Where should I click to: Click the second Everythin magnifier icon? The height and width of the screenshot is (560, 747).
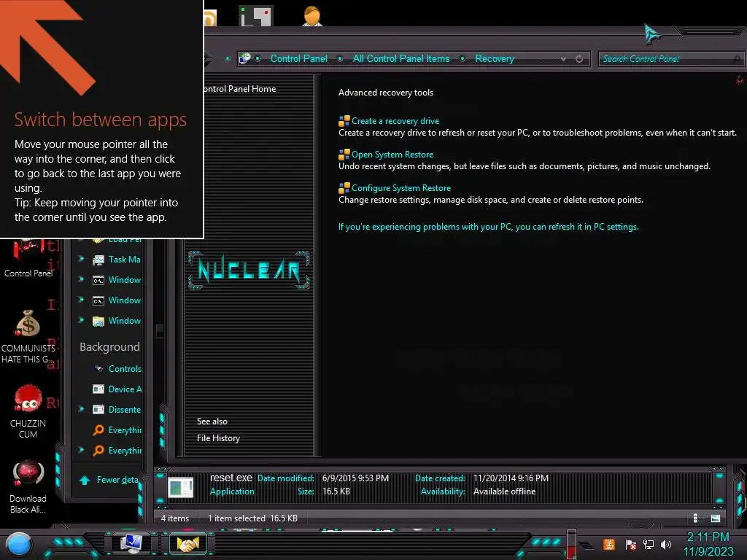[x=98, y=450]
